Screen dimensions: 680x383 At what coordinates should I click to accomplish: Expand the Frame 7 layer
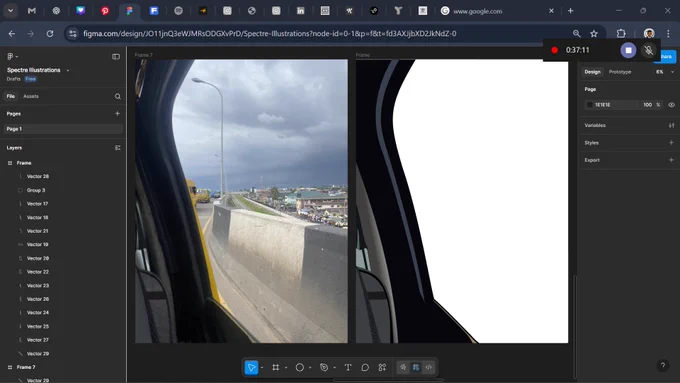[10, 367]
